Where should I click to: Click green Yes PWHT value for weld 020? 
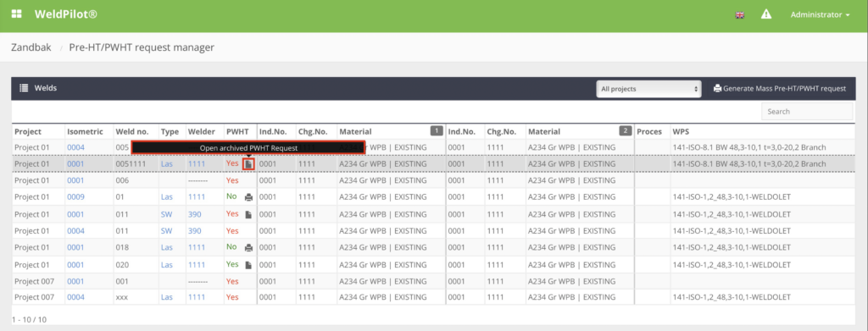pos(232,264)
